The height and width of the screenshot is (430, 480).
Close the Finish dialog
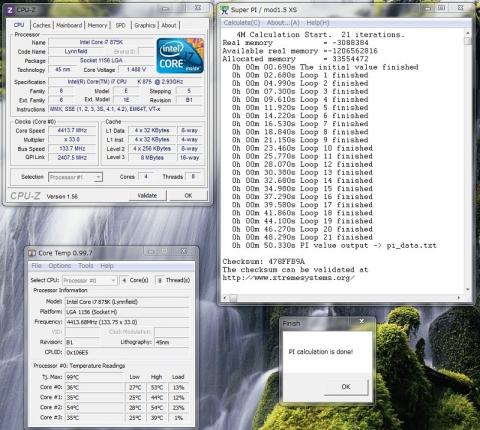point(362,321)
